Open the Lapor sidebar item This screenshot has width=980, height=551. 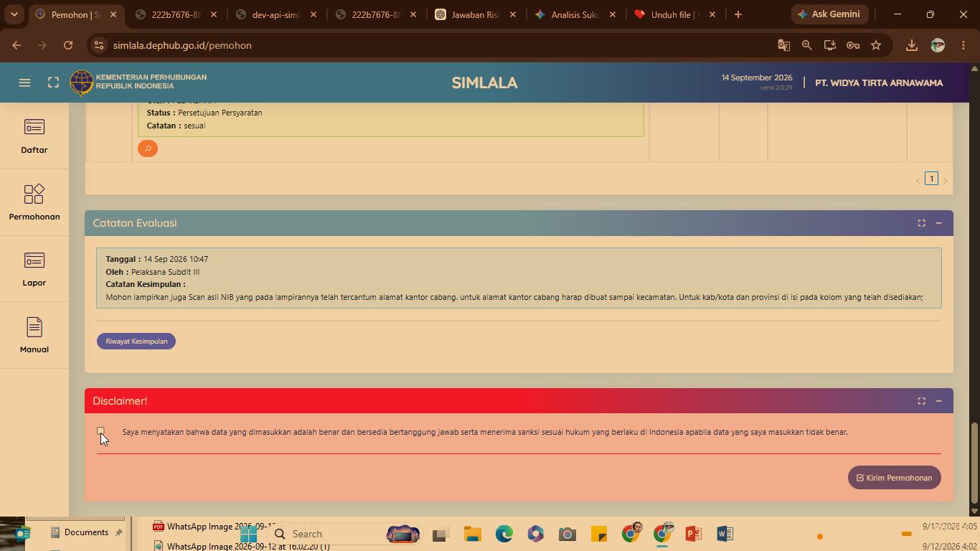click(x=34, y=269)
